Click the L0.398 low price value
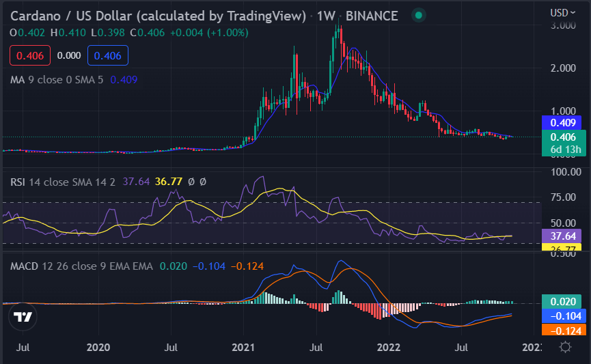Viewport: 591px width, 364px height. [108, 33]
